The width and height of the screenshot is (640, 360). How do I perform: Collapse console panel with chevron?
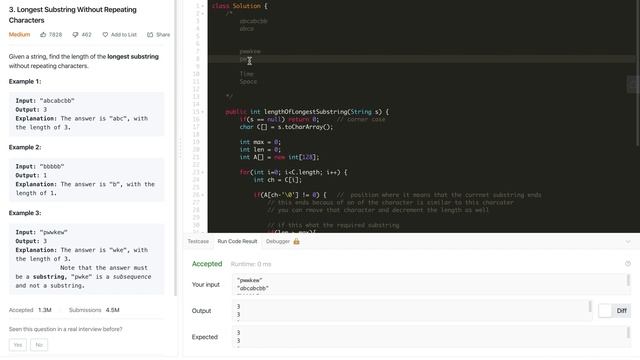pos(628,242)
